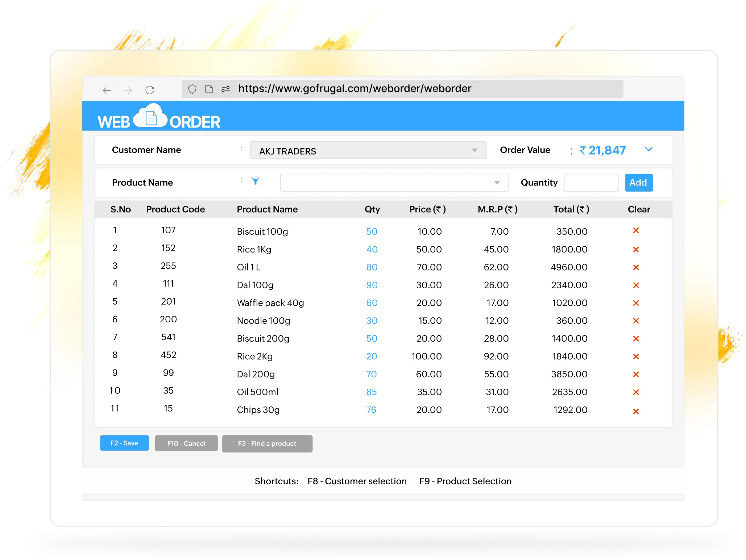Remove Biscuit 100g row with red X

coord(636,230)
